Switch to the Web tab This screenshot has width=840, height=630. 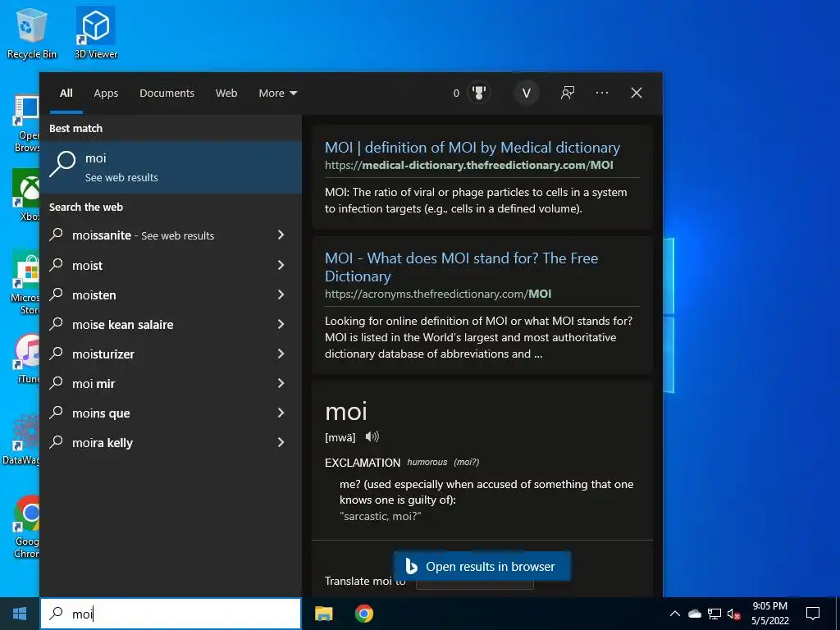[226, 94]
